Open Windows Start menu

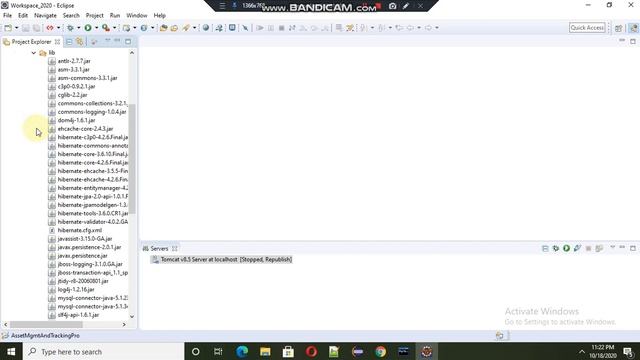pos(11,351)
